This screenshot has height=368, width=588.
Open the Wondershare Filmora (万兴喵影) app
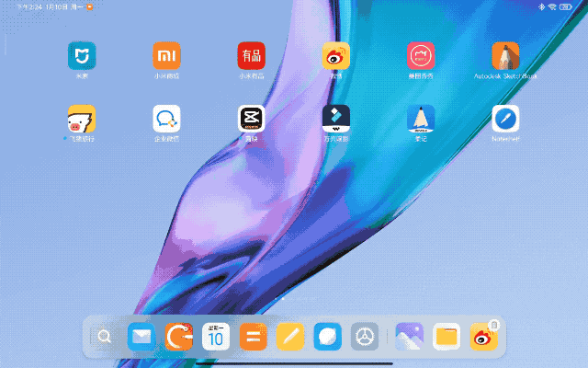tap(336, 119)
